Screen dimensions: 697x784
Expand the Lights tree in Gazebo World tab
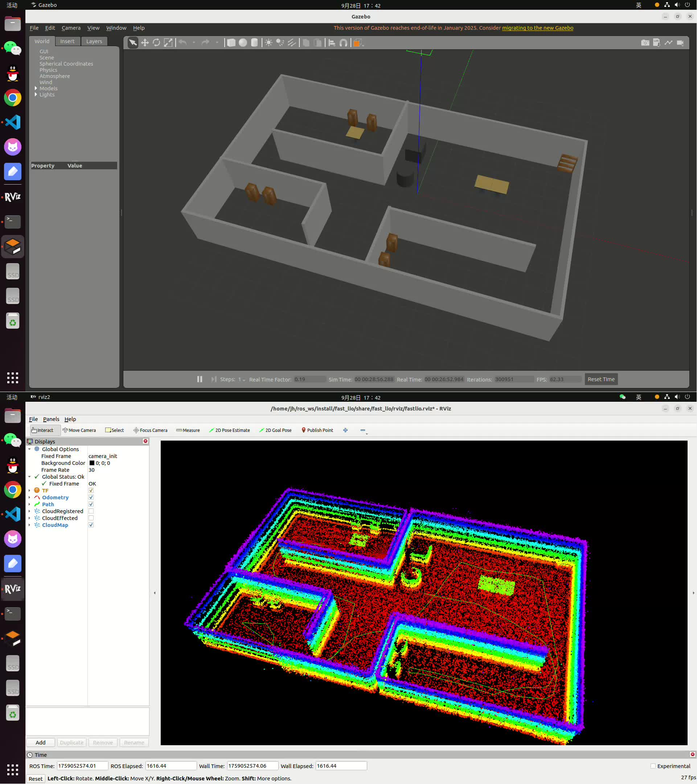pos(36,94)
